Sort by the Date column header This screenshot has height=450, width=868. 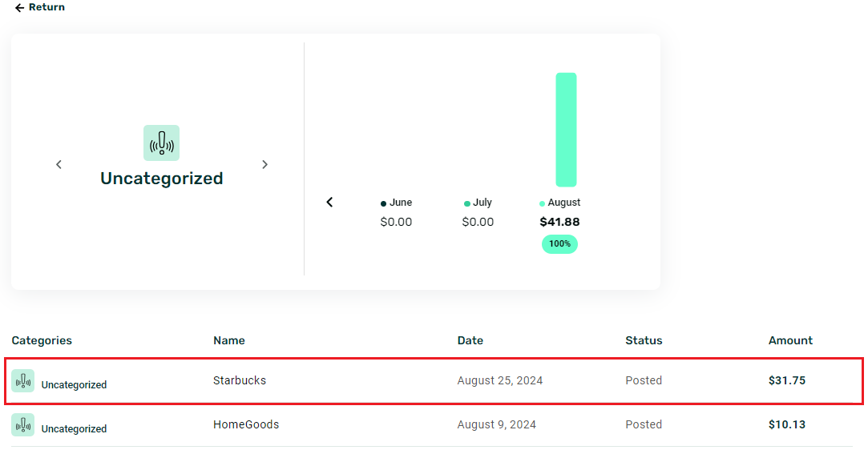pyautogui.click(x=470, y=340)
